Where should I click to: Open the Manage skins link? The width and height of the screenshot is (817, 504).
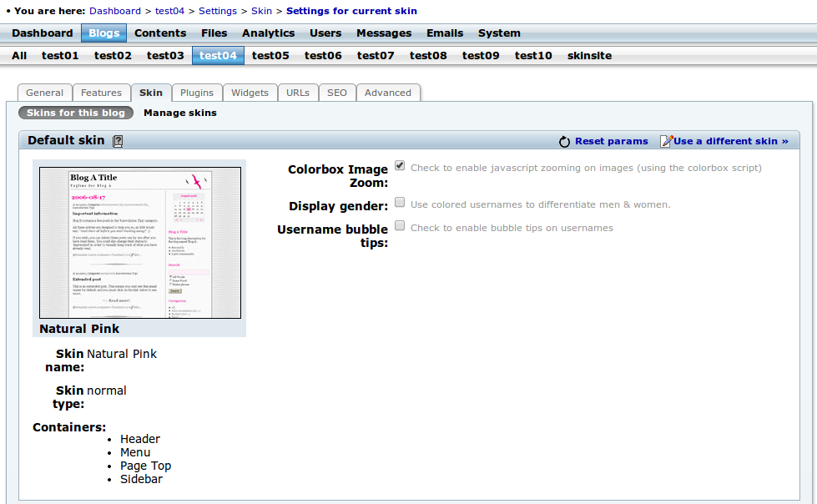[x=180, y=113]
